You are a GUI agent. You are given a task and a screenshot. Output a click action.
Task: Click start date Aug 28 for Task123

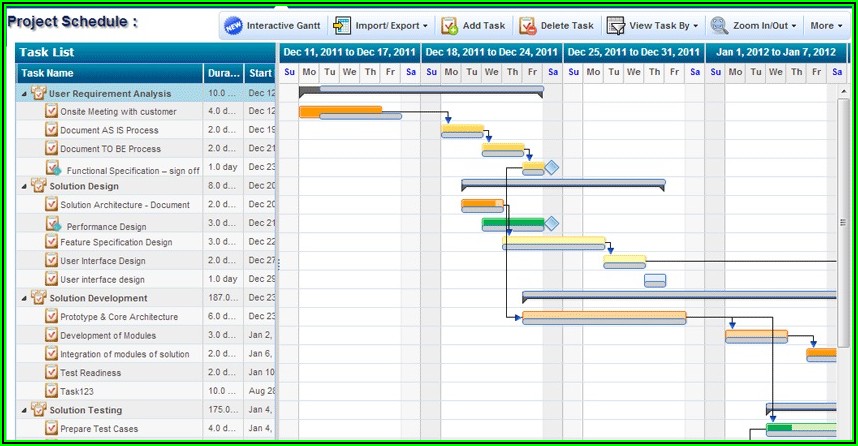click(260, 391)
